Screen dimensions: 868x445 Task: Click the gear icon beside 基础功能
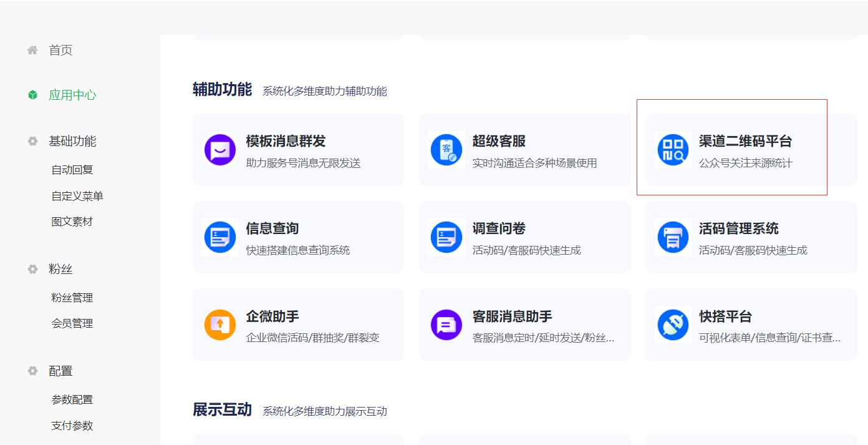tap(32, 141)
